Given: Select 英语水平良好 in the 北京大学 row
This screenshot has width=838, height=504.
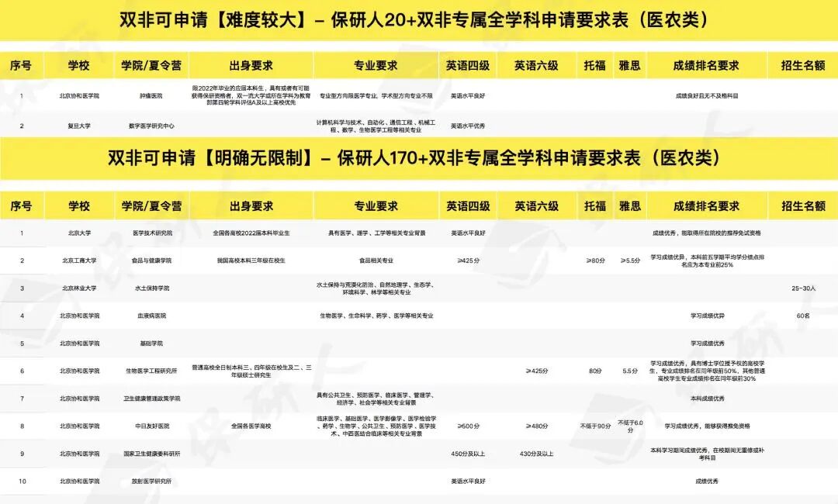Looking at the screenshot, I should (x=468, y=233).
